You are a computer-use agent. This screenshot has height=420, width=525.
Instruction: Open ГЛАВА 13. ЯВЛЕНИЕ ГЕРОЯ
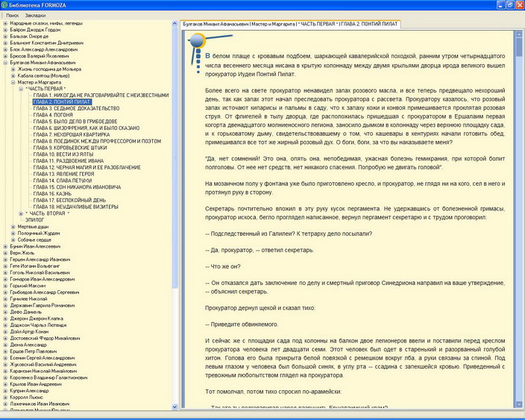click(63, 174)
